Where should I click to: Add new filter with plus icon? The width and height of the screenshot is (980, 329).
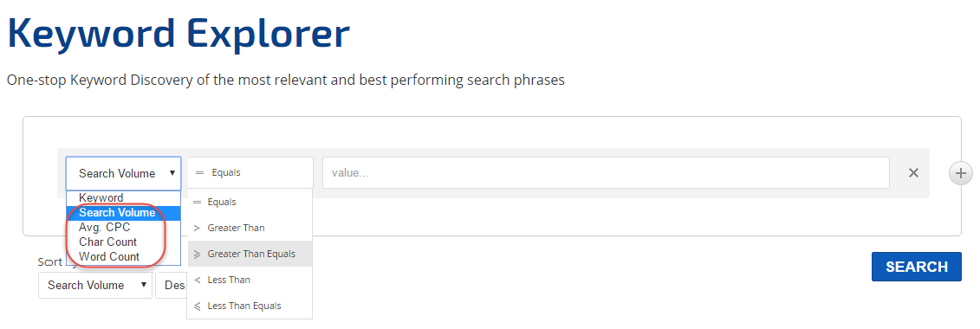click(961, 173)
